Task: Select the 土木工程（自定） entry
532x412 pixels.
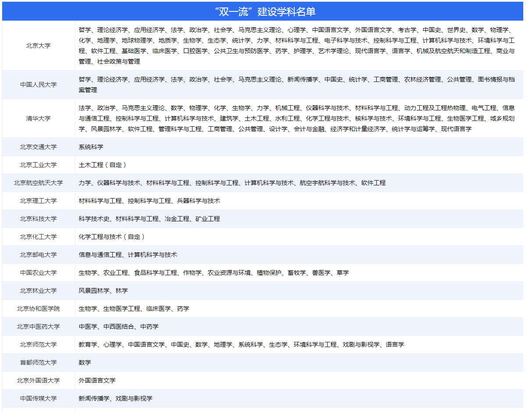Action: pyautogui.click(x=103, y=165)
